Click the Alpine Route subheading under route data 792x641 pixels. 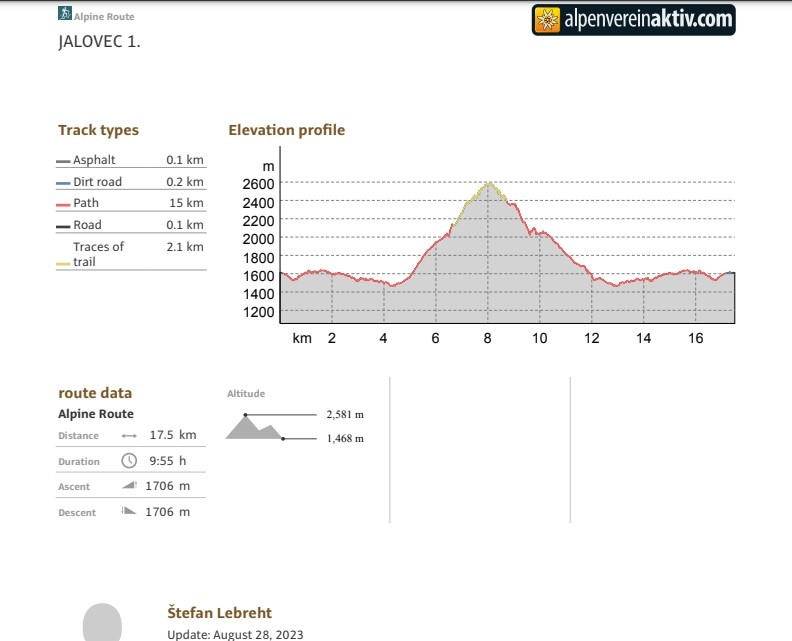(96, 414)
